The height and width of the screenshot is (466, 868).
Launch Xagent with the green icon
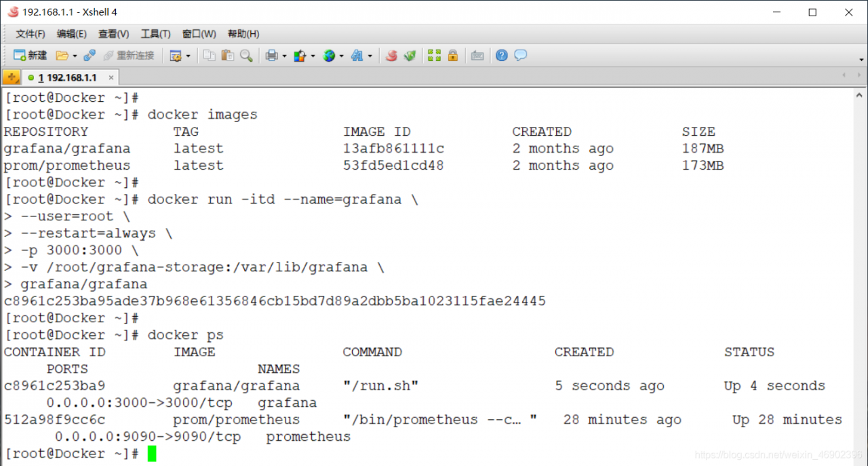tap(410, 56)
